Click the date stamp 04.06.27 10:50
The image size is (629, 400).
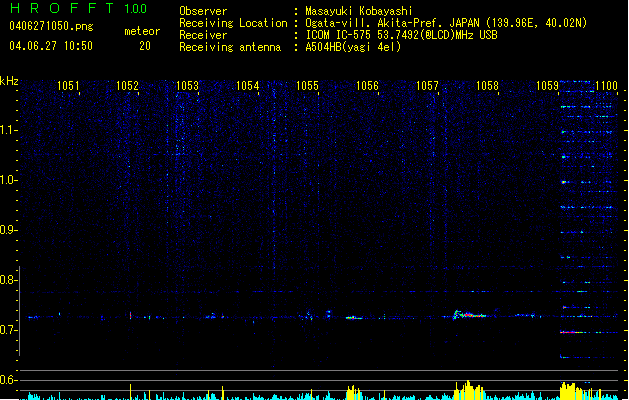click(51, 46)
